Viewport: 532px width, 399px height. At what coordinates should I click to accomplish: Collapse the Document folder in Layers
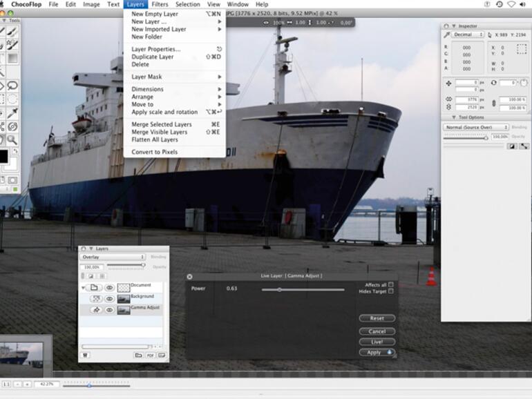(x=84, y=287)
